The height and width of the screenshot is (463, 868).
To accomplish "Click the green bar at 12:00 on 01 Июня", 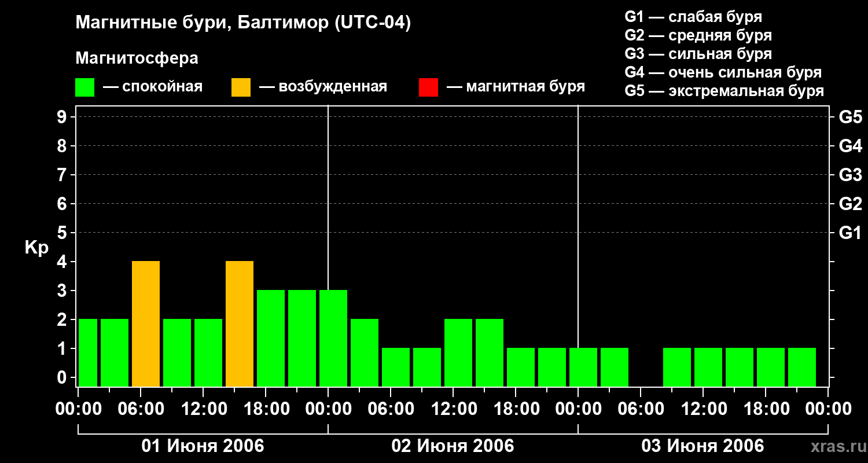I will (208, 353).
